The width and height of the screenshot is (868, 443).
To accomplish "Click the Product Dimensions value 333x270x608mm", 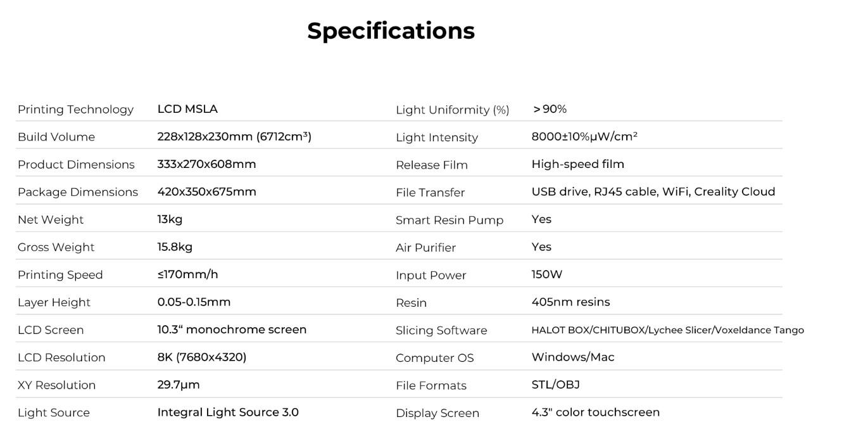I will click(206, 164).
